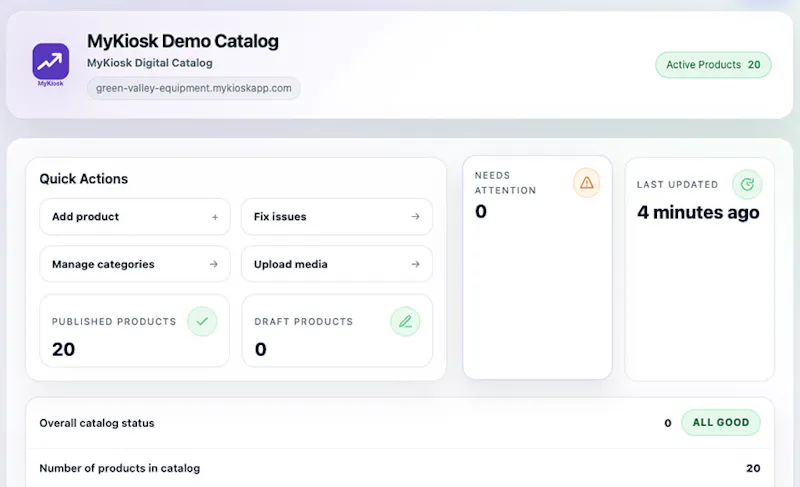
Task: Select the Upload media action
Action: (x=337, y=264)
